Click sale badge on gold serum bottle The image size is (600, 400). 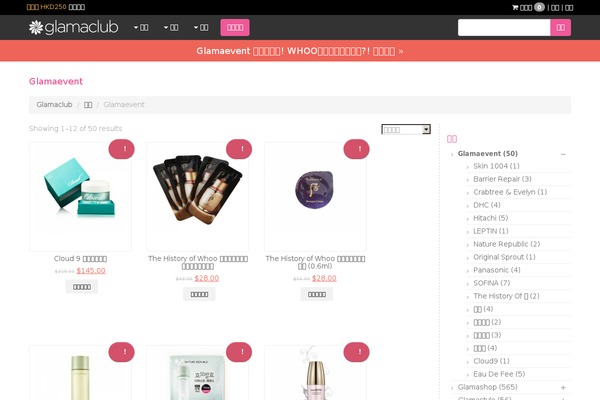coord(357,352)
